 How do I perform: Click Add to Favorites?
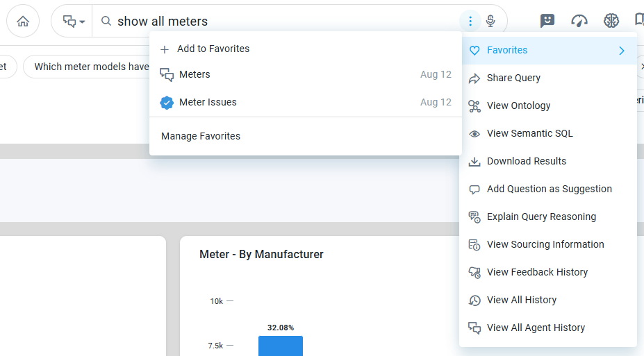[x=306, y=49]
